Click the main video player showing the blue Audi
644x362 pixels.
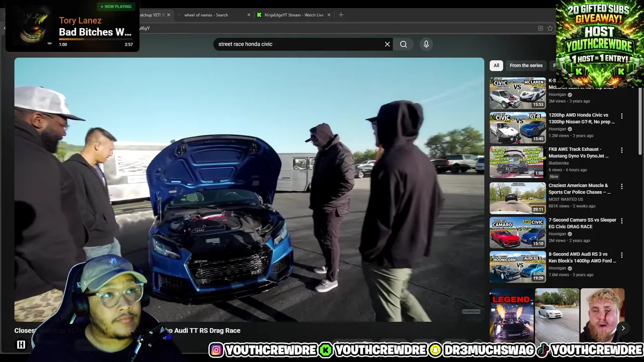[x=249, y=190]
